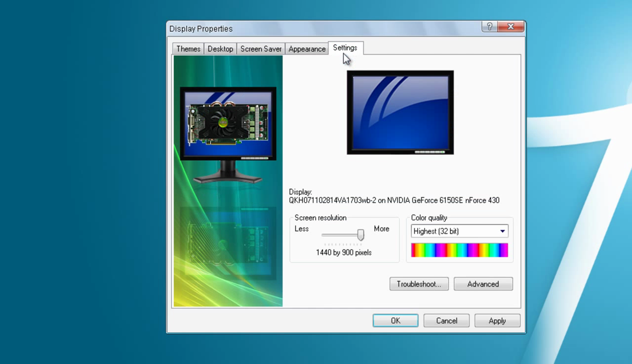The height and width of the screenshot is (364, 632).
Task: Click the screen resolution slider handle
Action: click(x=361, y=235)
